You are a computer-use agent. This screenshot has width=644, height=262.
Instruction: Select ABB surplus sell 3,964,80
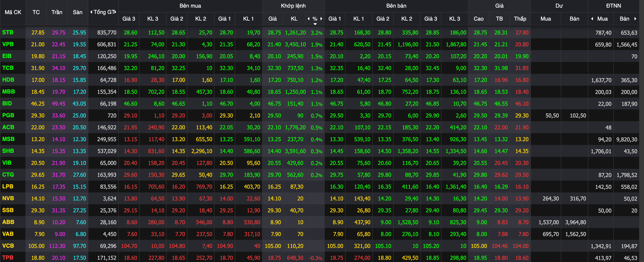pyautogui.click(x=576, y=222)
